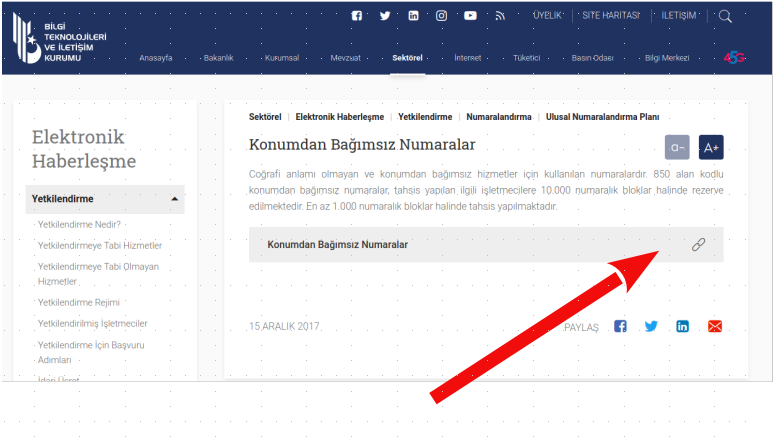This screenshot has width=780, height=447.
Task: Click Ulusal Numaralandırma Planı breadcrumb
Action: [x=602, y=117]
